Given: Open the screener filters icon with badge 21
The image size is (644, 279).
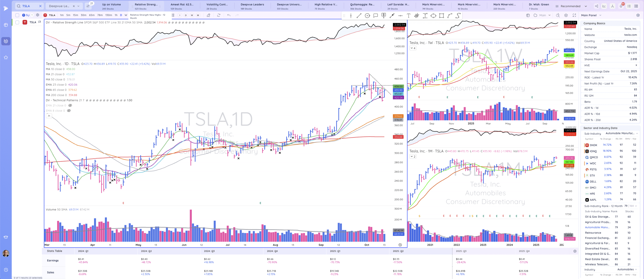Looking at the screenshot, I should point(88,6).
